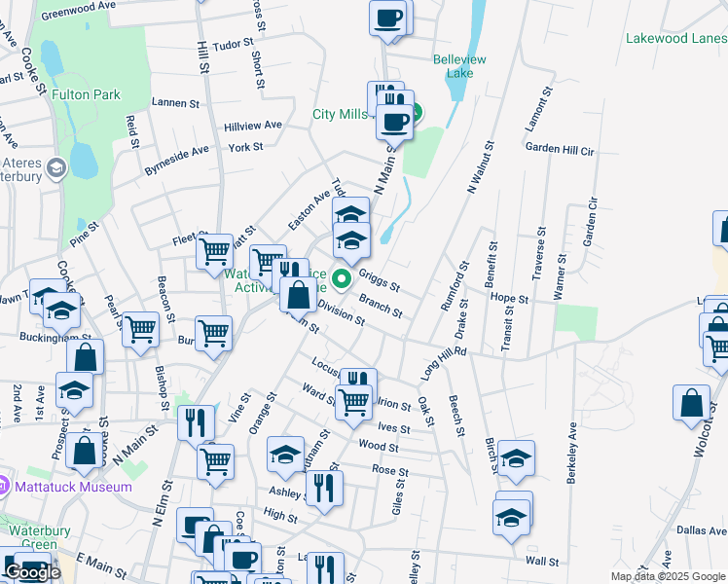Viewport: 728px width, 584px height.
Task: Click the shopping cart marker below Vine St
Action: click(x=215, y=463)
